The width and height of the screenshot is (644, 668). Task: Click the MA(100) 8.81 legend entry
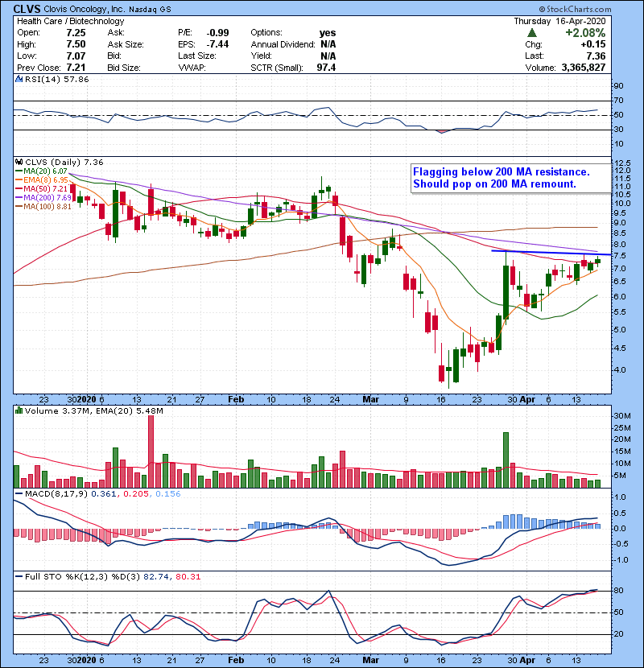(43, 207)
